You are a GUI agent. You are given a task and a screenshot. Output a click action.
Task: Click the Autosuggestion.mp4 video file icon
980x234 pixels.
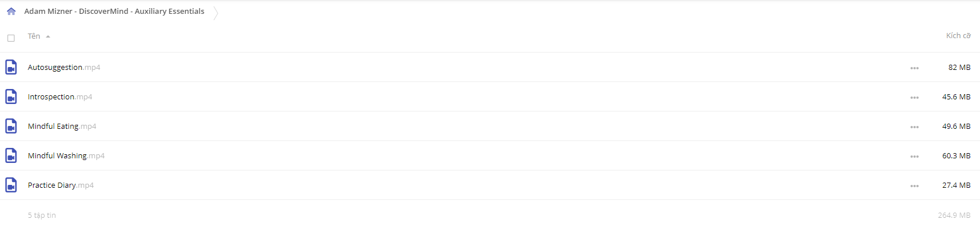(11, 68)
